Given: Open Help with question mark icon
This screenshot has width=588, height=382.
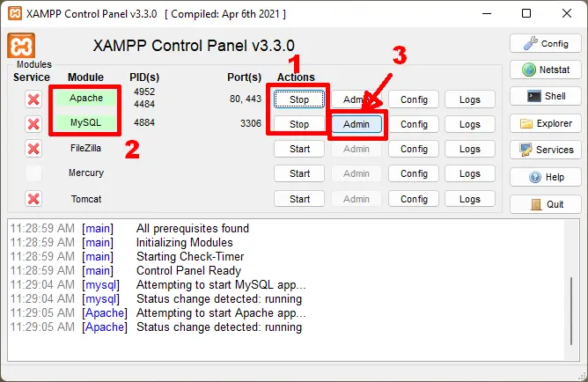Looking at the screenshot, I should 545,177.
